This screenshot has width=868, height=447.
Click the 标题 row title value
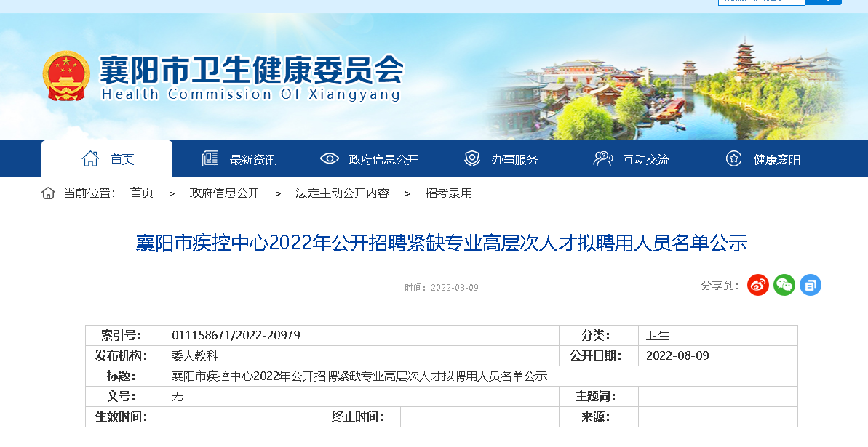tap(359, 376)
